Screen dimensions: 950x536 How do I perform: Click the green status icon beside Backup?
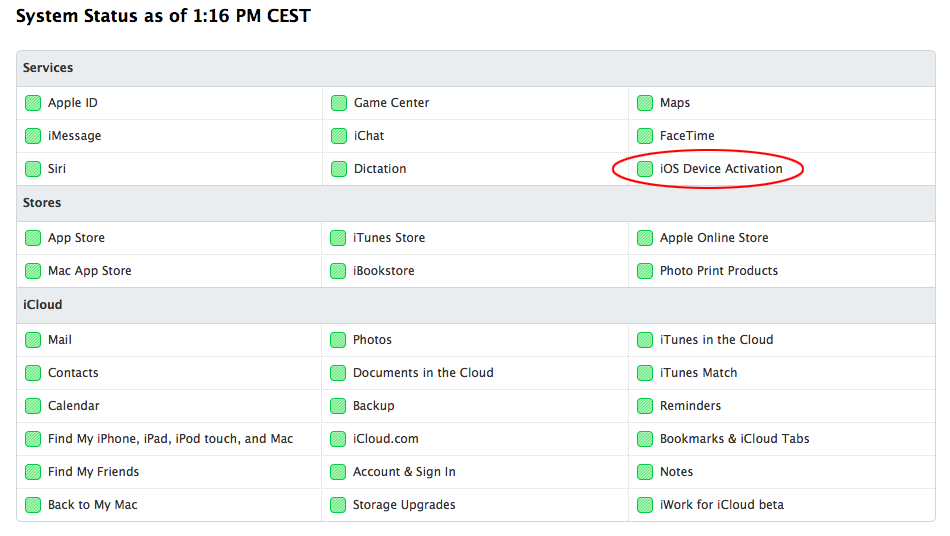[338, 406]
